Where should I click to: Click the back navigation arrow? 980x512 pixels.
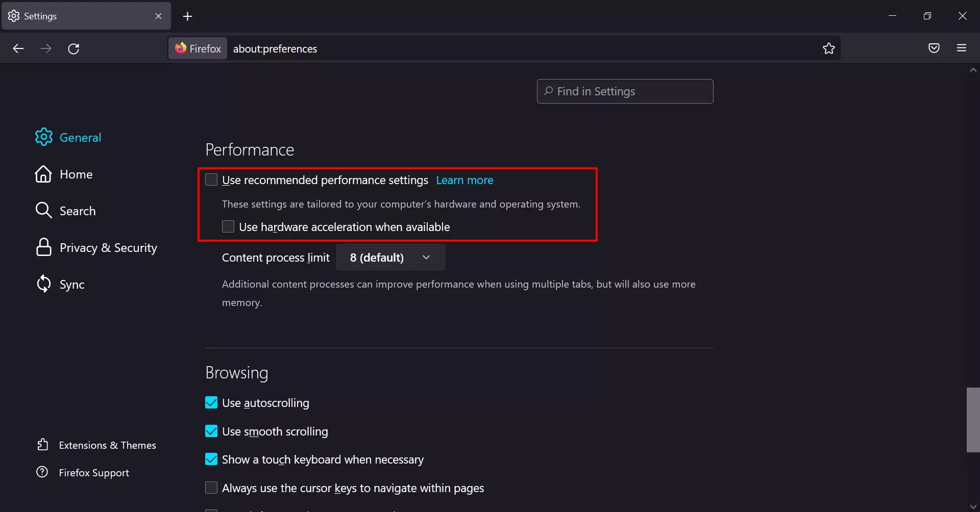pyautogui.click(x=18, y=48)
